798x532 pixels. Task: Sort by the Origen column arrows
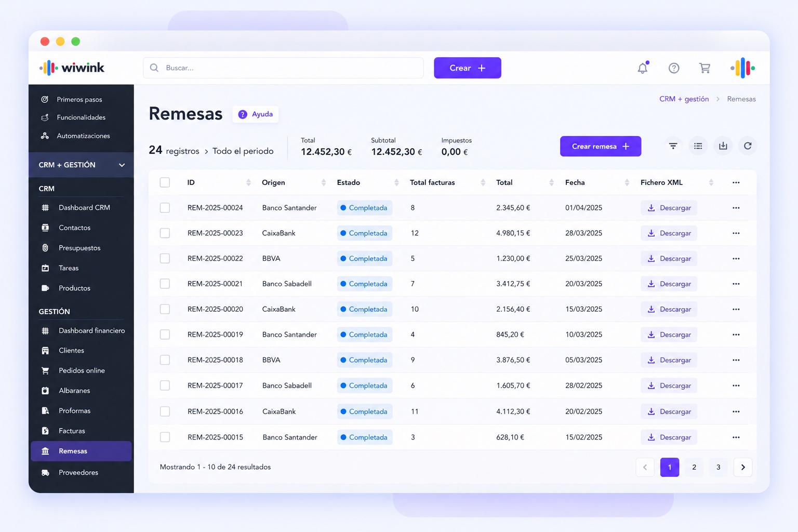324,182
